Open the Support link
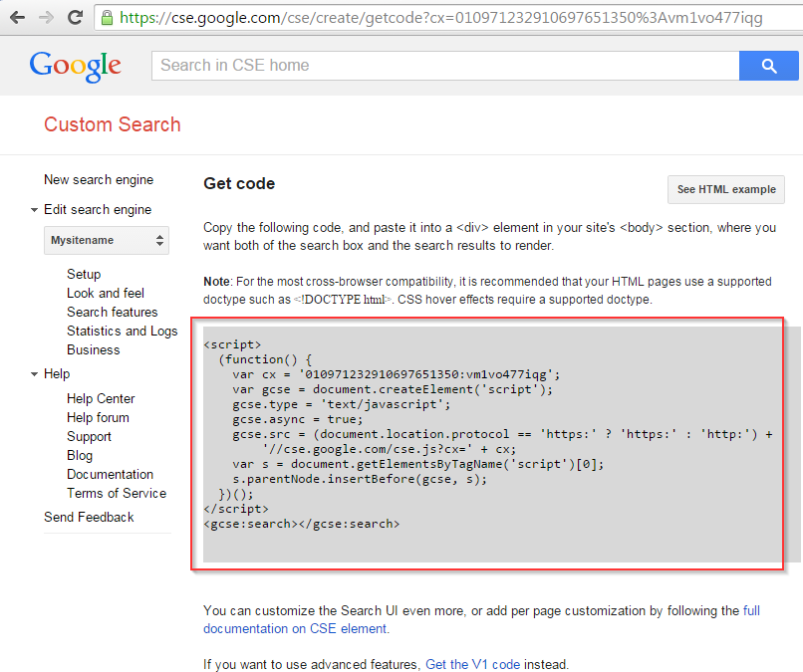This screenshot has width=803, height=672. click(x=89, y=437)
